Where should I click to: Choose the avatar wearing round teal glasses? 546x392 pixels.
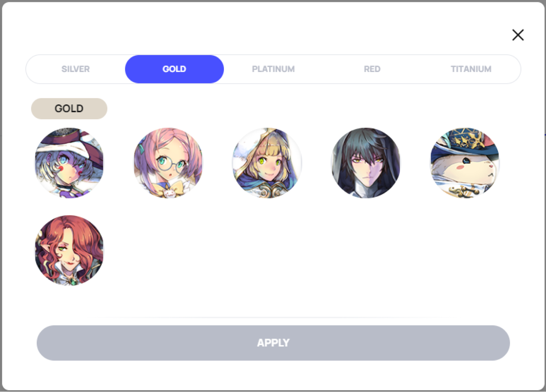168,163
